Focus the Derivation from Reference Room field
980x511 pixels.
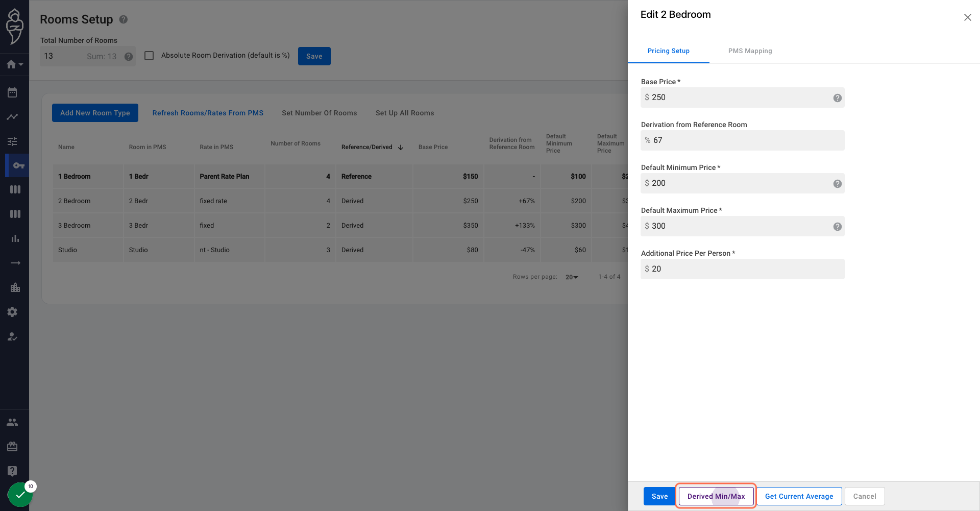click(743, 140)
